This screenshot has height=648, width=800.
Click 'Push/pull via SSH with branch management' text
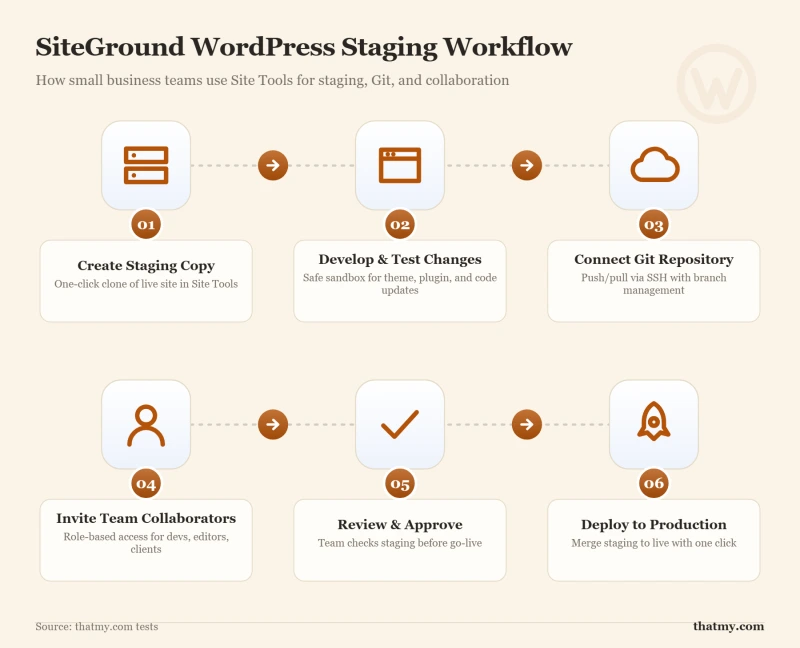tap(654, 284)
